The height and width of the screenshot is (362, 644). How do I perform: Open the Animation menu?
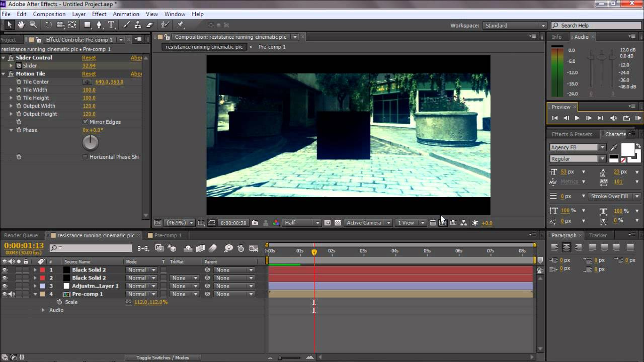tap(126, 14)
